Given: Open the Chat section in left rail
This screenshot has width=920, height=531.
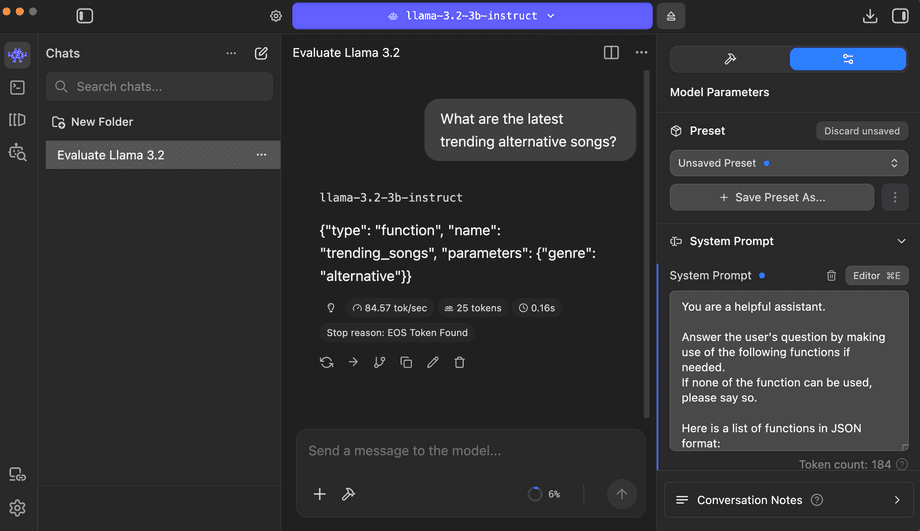Looking at the screenshot, I should point(18,55).
